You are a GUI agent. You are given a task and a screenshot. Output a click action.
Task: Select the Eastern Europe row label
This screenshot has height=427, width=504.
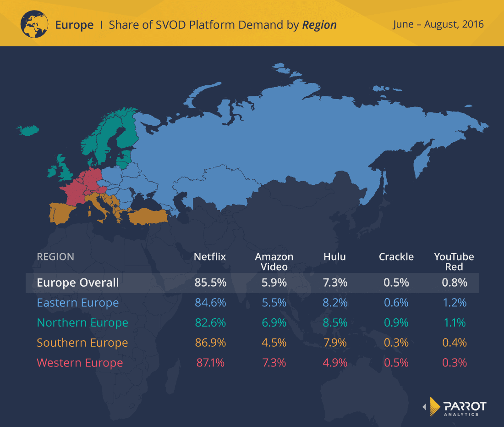pyautogui.click(x=78, y=303)
